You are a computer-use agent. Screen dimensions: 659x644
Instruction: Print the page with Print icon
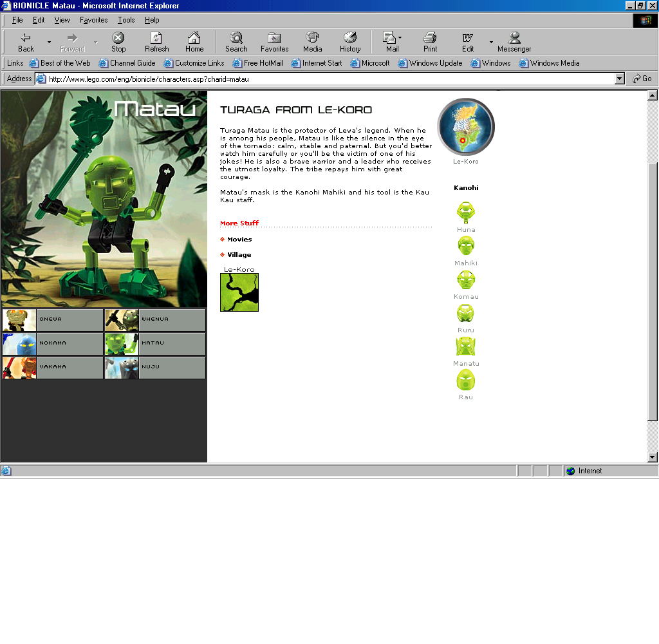pyautogui.click(x=430, y=42)
